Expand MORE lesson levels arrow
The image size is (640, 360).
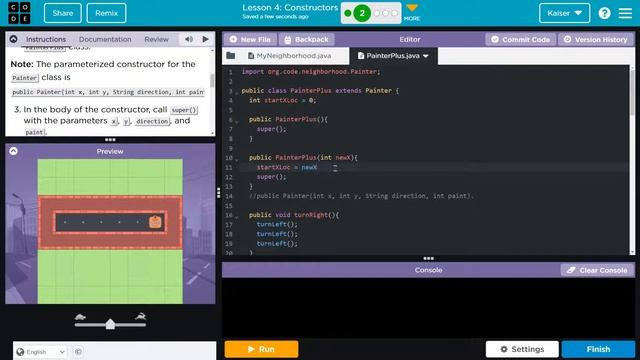tap(412, 8)
